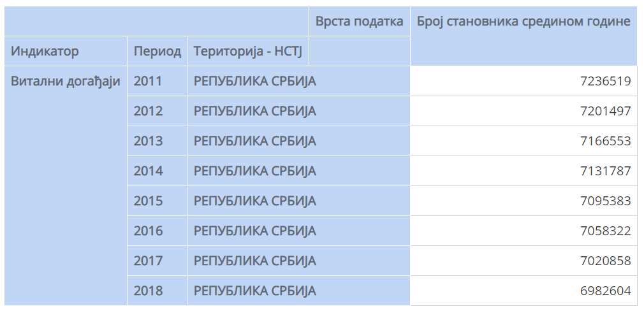This screenshot has width=644, height=327.
Task: Select the "Период" column header
Action: pos(157,51)
